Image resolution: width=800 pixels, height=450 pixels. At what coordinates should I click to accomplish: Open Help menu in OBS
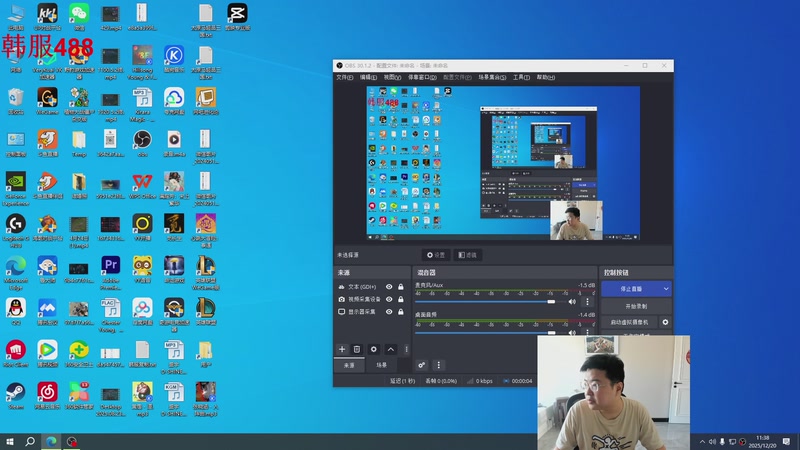(x=545, y=77)
